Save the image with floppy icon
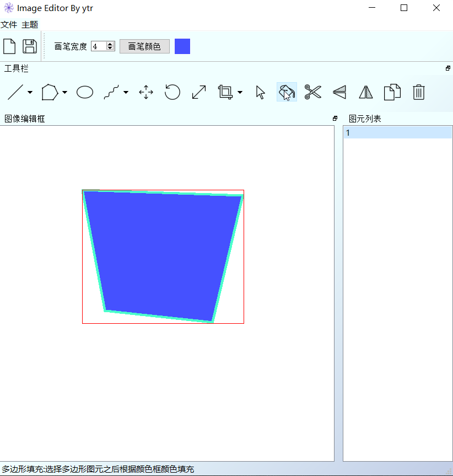This screenshot has width=453, height=476. tap(30, 46)
